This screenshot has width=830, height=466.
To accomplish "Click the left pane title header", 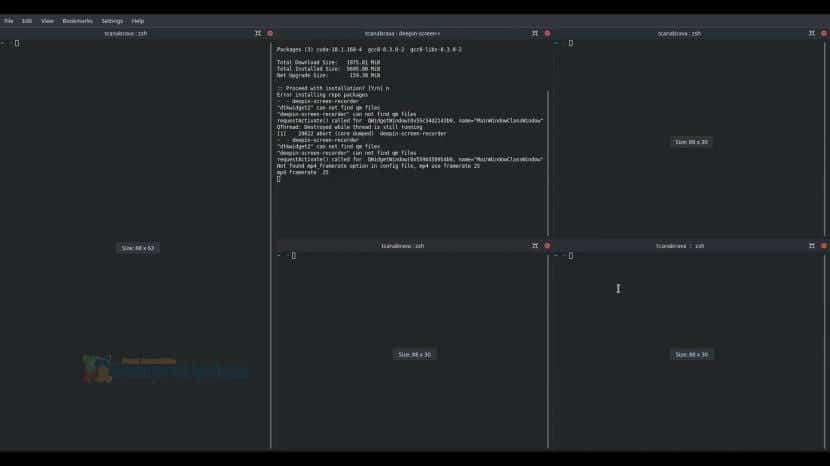I will click(126, 33).
